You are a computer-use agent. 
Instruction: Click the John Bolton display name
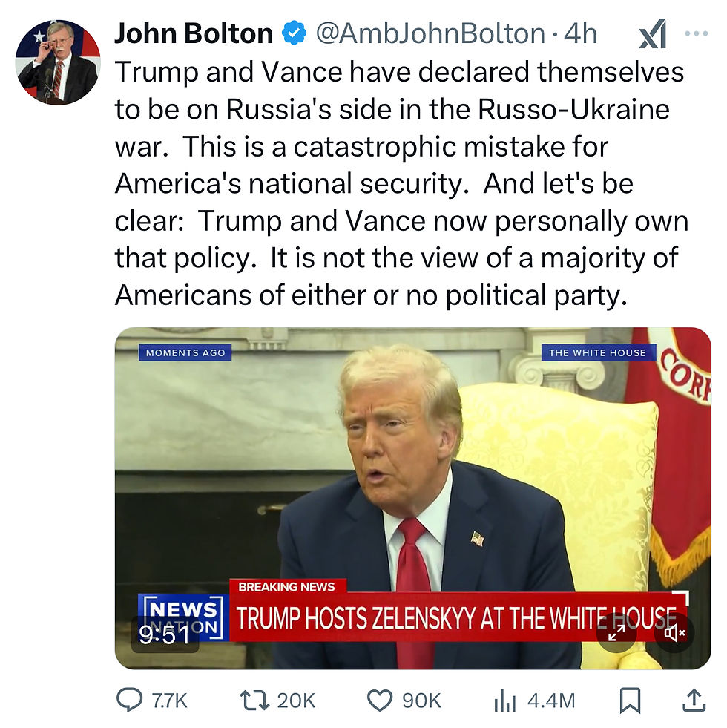194,33
